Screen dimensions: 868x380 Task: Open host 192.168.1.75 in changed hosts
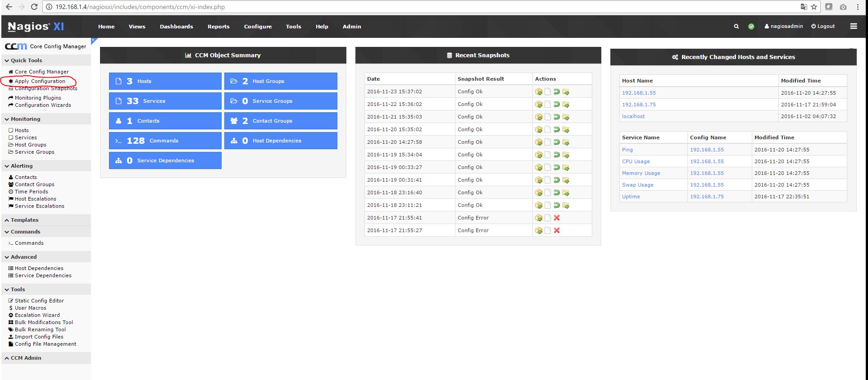(639, 105)
